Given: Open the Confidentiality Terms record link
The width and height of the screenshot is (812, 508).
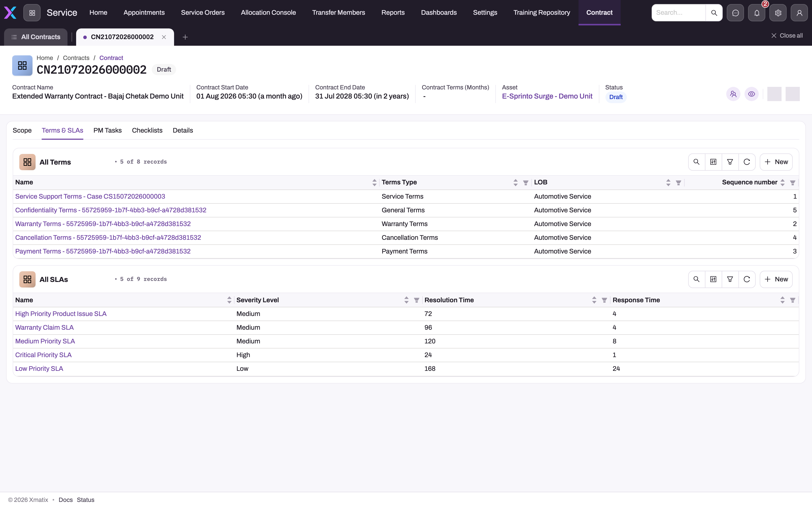Looking at the screenshot, I should (x=111, y=210).
